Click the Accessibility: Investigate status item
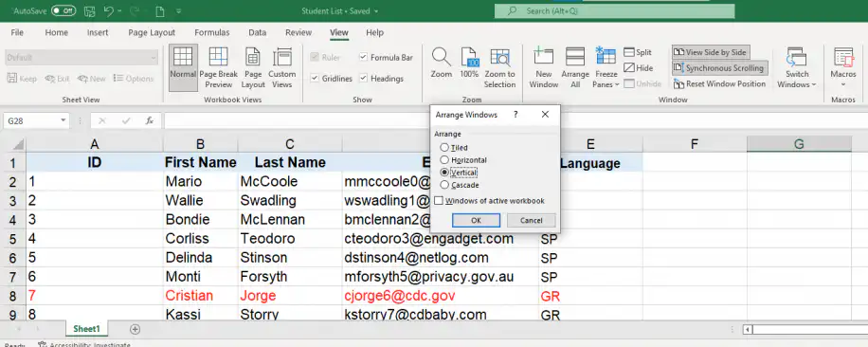Image resolution: width=868 pixels, height=347 pixels. [84, 345]
